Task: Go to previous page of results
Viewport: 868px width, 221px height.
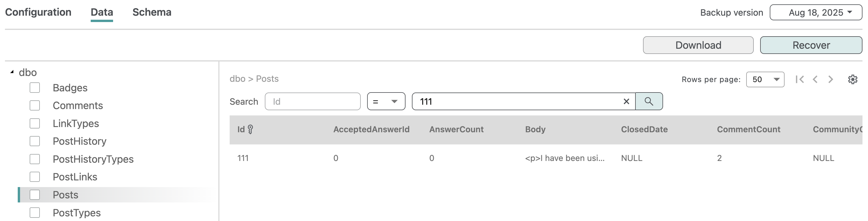Action: click(815, 79)
